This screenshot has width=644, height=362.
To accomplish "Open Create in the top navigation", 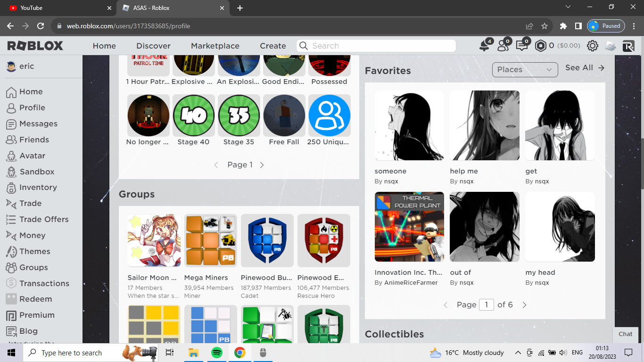I will pos(273,46).
